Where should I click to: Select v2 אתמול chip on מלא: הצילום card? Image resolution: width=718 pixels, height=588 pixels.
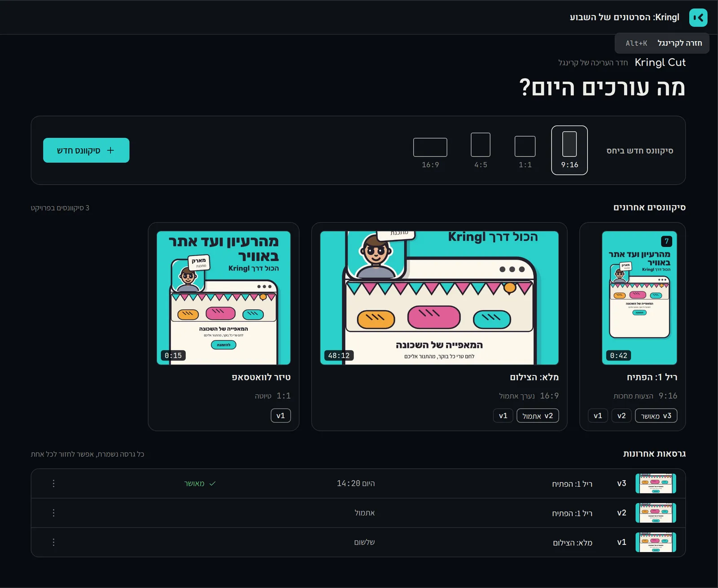[x=538, y=416]
